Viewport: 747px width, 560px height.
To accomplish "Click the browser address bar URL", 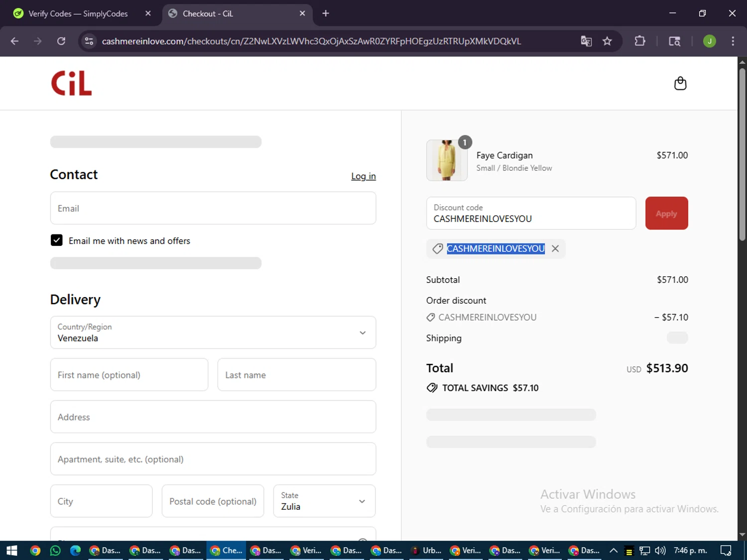I will point(311,41).
